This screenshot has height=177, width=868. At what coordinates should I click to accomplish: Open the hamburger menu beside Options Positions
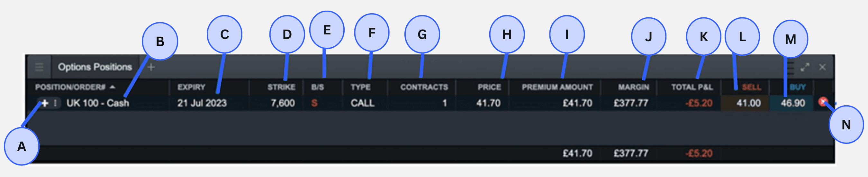tap(39, 67)
